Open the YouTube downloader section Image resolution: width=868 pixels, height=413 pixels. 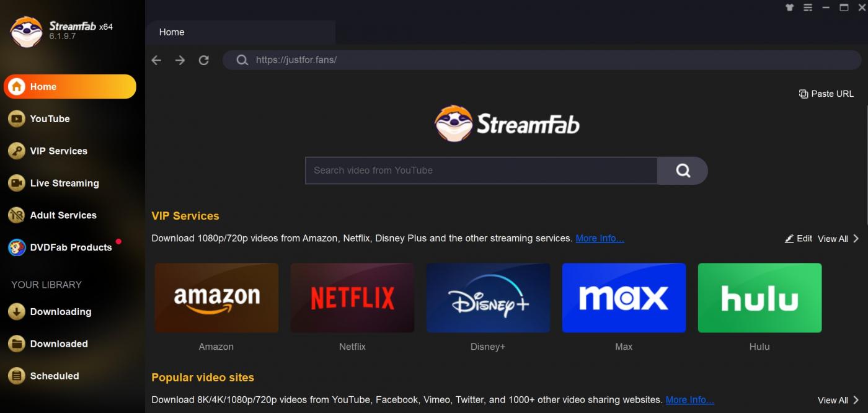pos(50,118)
